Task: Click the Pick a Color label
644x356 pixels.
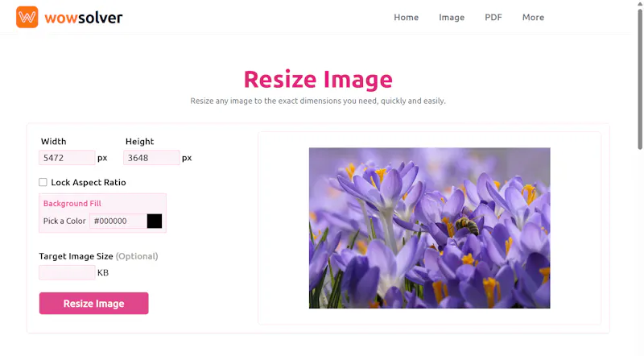Action: pos(64,221)
